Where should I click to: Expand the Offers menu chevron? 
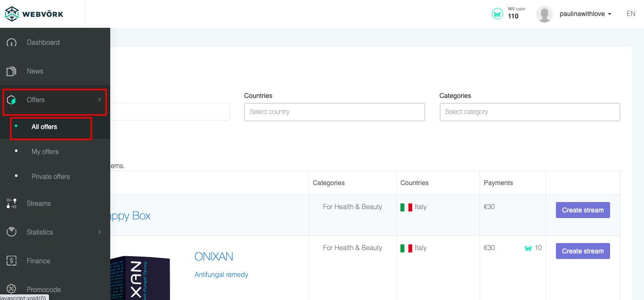tap(99, 100)
